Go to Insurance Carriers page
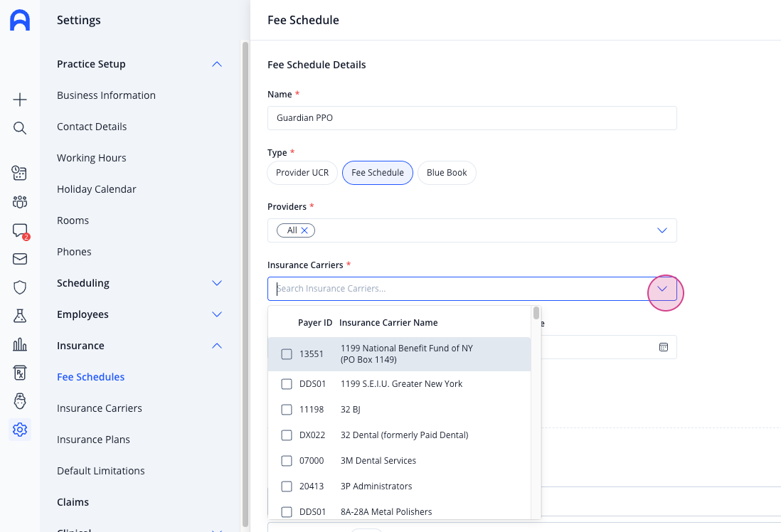781x532 pixels. [x=99, y=408]
